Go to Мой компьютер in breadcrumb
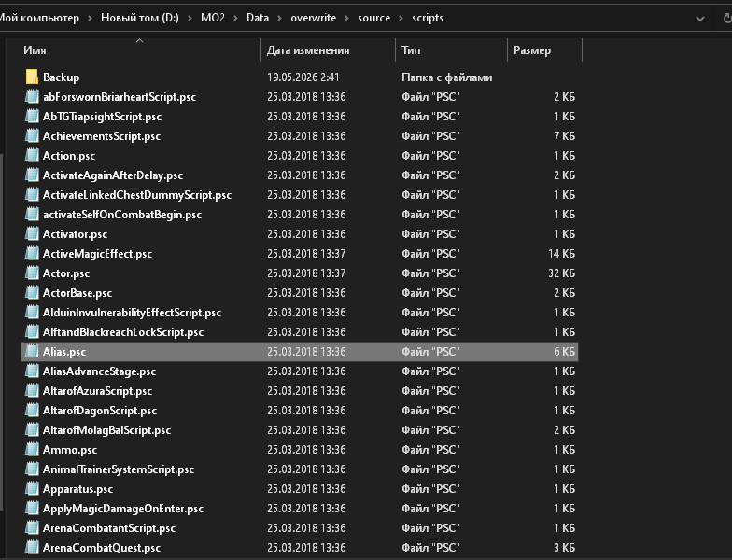 (39, 18)
